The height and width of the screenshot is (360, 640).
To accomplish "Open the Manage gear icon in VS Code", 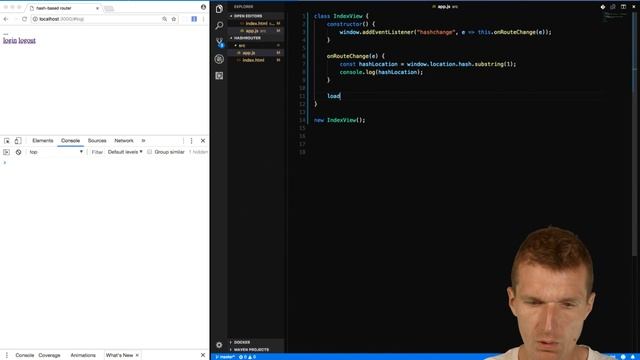I will pos(219,345).
